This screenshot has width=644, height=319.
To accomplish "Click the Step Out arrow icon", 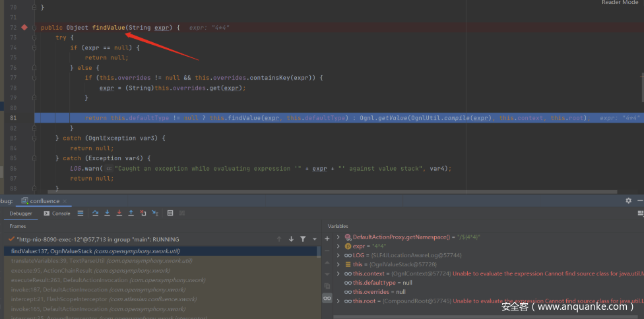I will point(131,213).
